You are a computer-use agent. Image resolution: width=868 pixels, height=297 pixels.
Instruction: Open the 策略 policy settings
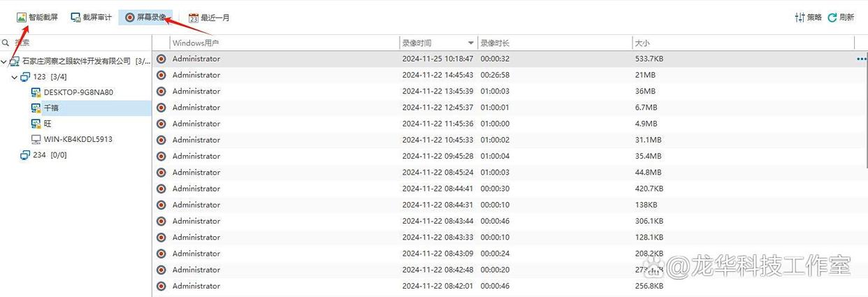pyautogui.click(x=808, y=17)
